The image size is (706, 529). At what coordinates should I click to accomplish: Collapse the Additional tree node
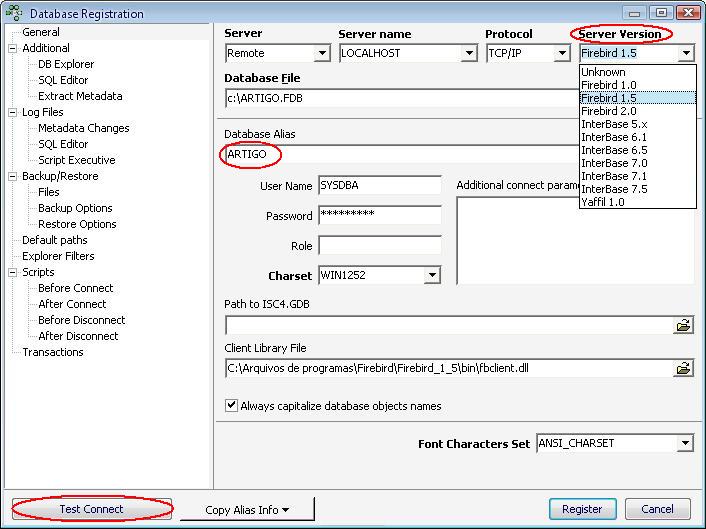click(13, 48)
